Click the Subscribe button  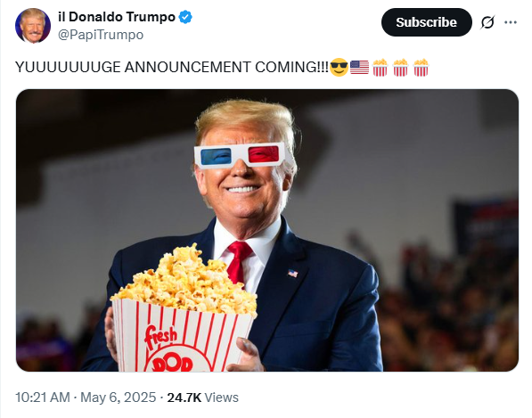click(x=427, y=22)
